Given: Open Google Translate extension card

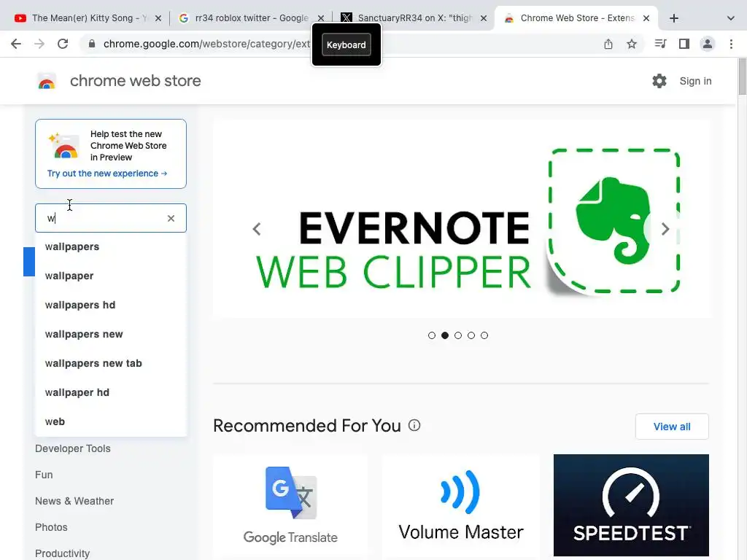Looking at the screenshot, I should click(x=290, y=506).
